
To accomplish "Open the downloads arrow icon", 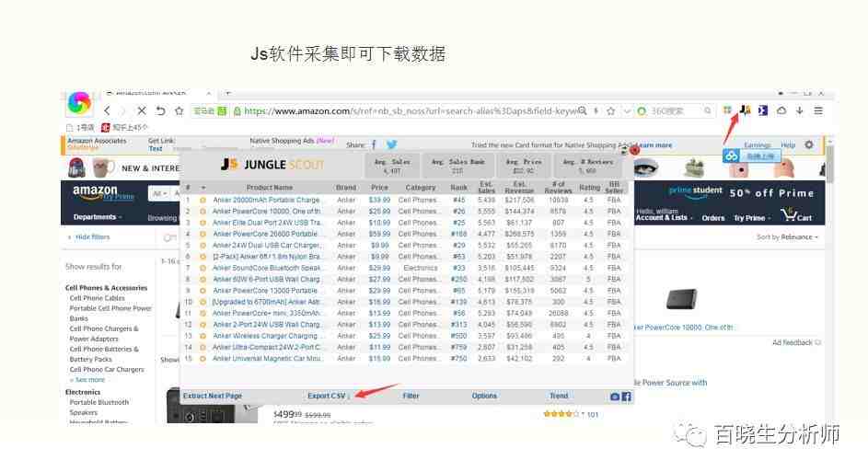I will coord(800,110).
